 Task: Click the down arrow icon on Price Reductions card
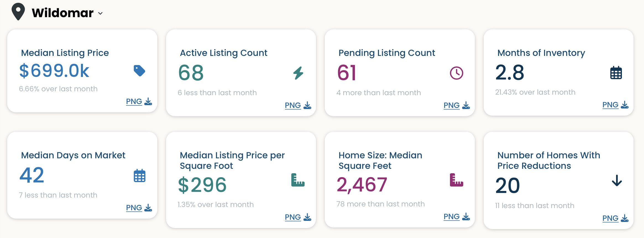tap(617, 180)
